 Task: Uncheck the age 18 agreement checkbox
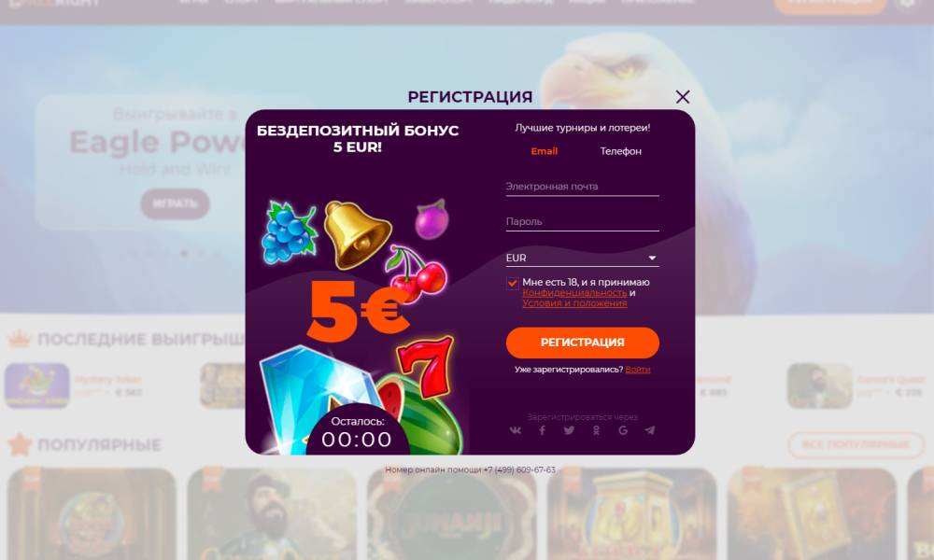[512, 284]
